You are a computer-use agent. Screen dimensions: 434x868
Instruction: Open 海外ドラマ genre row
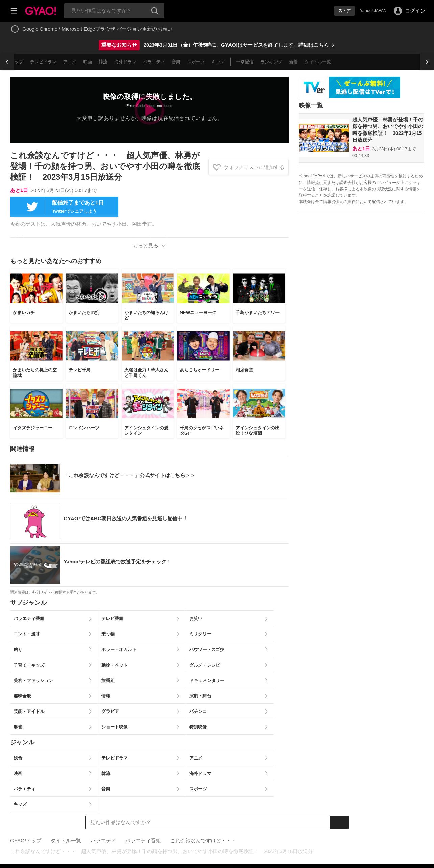pos(230,773)
